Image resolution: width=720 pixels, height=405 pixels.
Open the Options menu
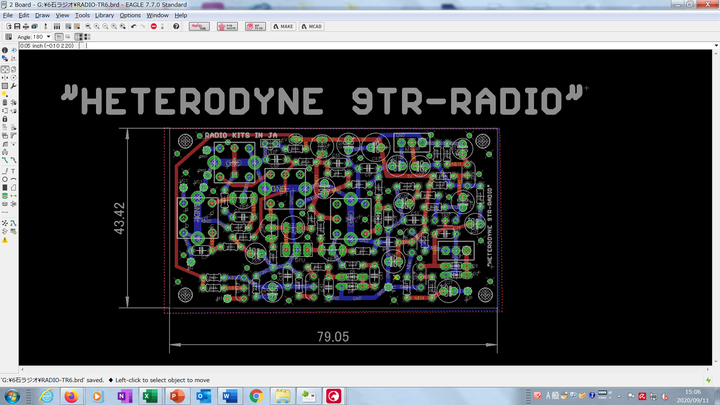tap(130, 15)
